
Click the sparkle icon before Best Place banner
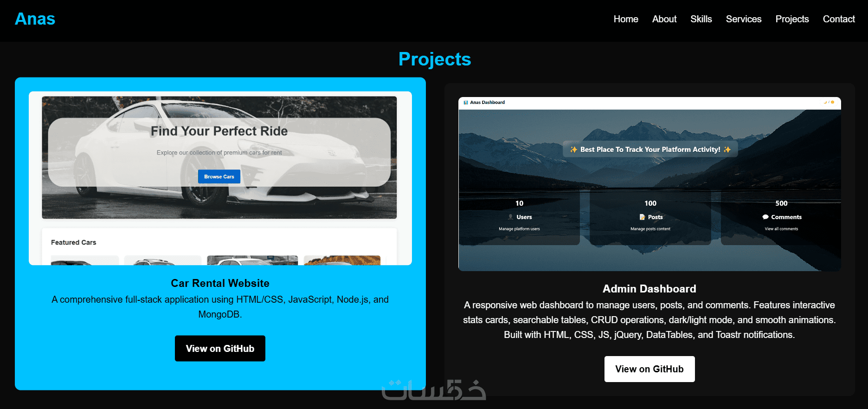click(574, 149)
